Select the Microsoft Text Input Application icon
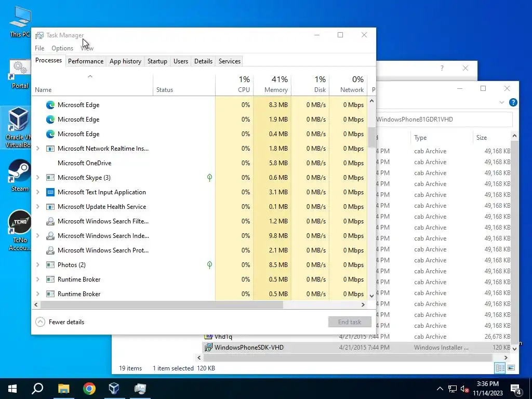 click(x=50, y=192)
